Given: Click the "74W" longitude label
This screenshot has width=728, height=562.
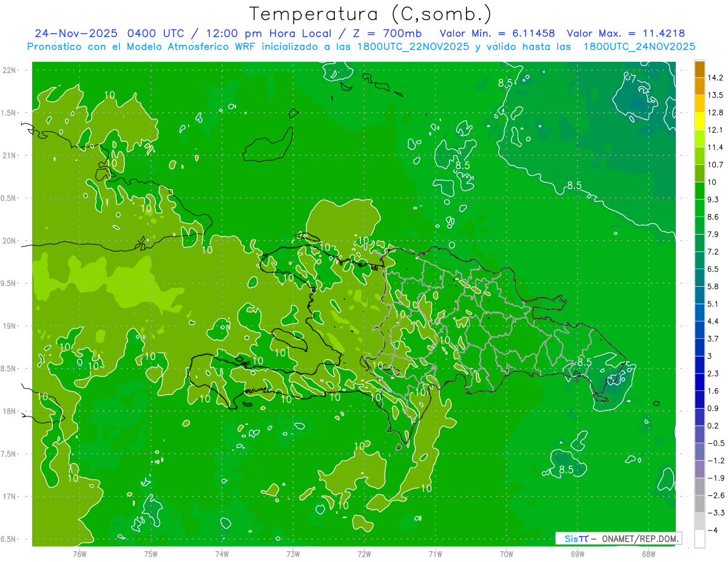Looking at the screenshot, I should [x=222, y=554].
